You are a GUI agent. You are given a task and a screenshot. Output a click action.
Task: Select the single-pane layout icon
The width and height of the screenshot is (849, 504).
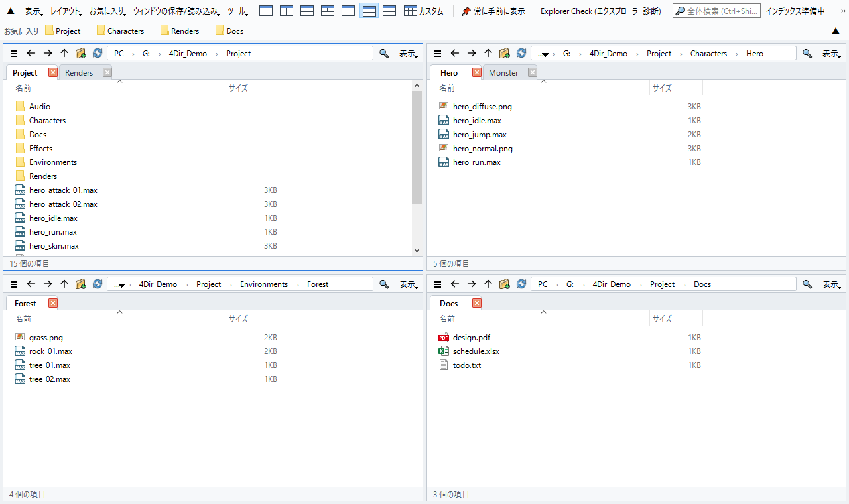[x=266, y=11]
